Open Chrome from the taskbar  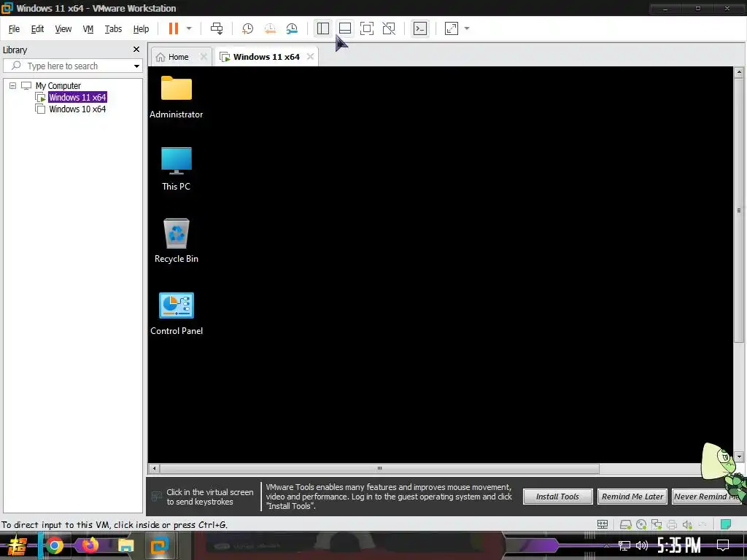click(x=55, y=545)
